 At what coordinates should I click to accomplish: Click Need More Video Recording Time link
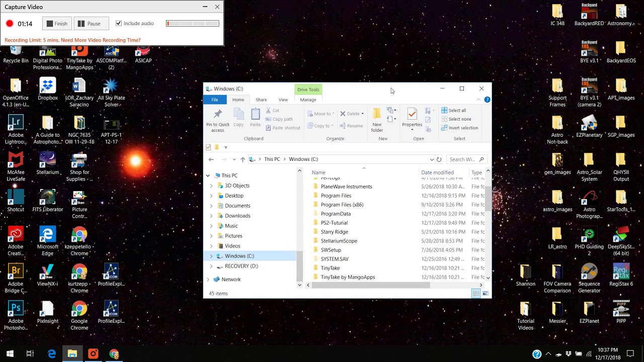101,40
